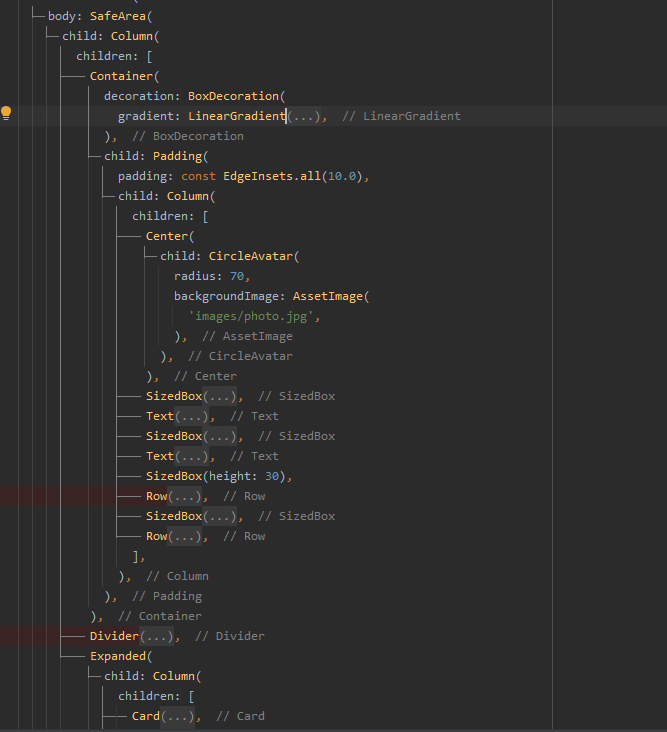This screenshot has width=667, height=732.
Task: Click the 'child: Padding(' line
Action: click(156, 156)
